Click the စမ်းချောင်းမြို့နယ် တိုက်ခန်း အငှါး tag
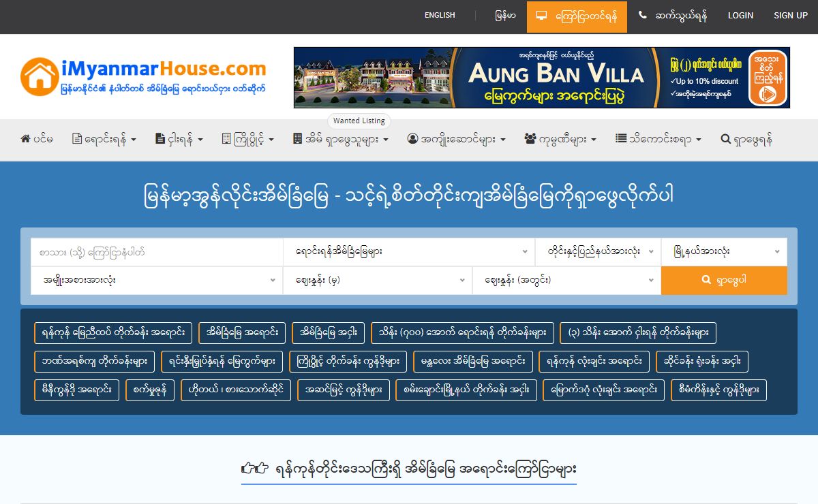 click(x=466, y=390)
